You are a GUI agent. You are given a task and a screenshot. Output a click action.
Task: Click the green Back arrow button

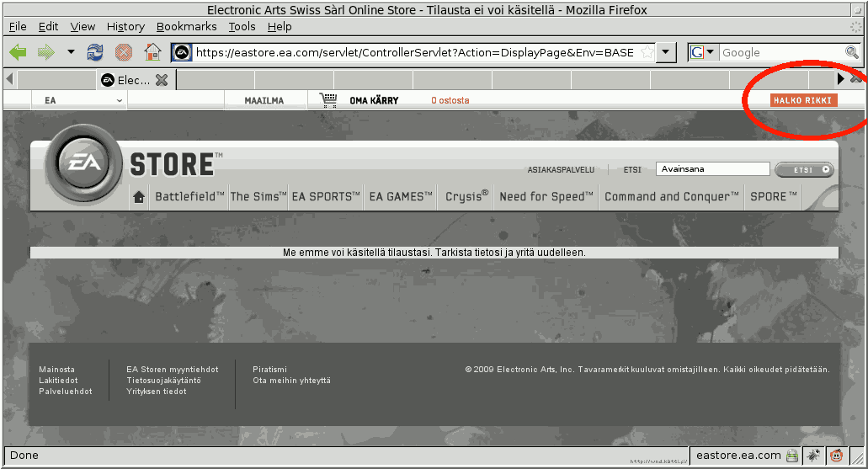tap(18, 52)
